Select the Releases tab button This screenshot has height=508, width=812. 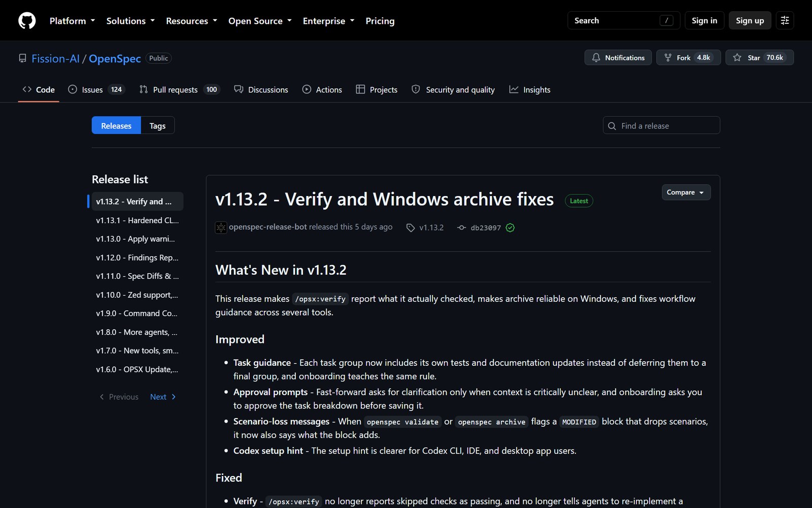(116, 125)
